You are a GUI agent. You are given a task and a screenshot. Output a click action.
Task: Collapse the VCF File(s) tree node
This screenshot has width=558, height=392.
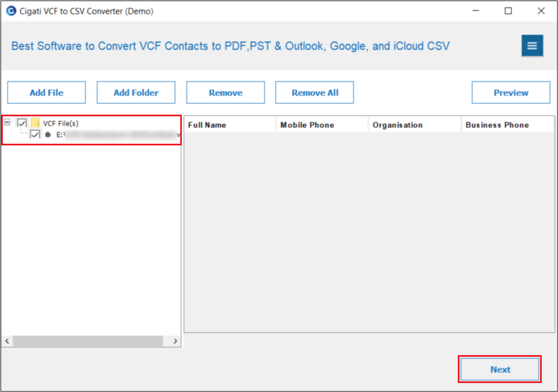[x=7, y=122]
